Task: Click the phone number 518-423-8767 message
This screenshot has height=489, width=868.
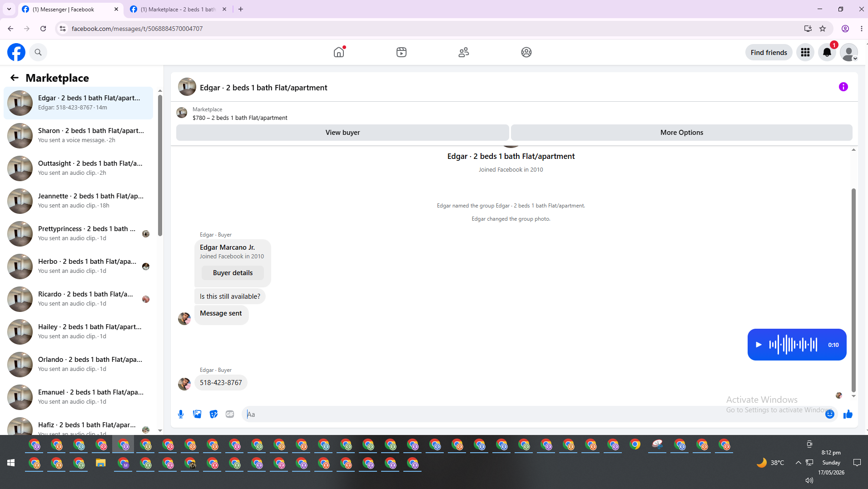Action: coord(221,383)
